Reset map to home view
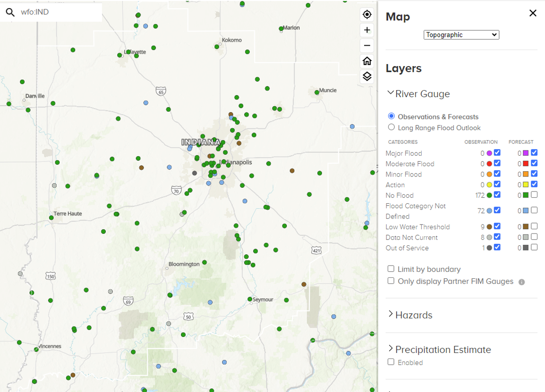This screenshot has height=392, width=545. 367,61
